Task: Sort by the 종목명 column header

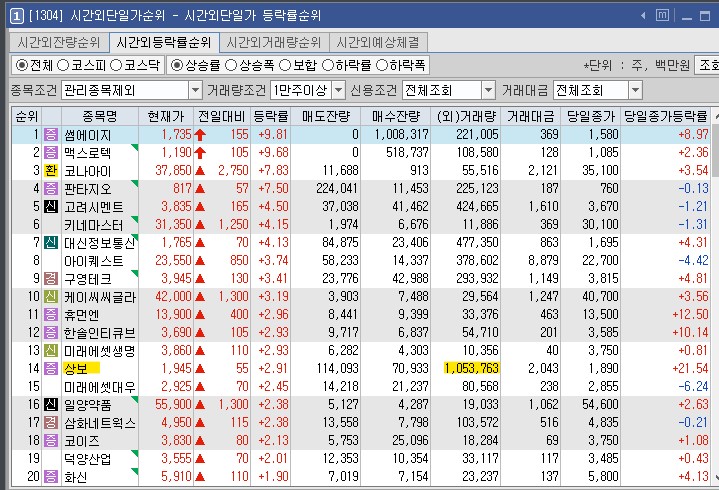Action: [100, 116]
